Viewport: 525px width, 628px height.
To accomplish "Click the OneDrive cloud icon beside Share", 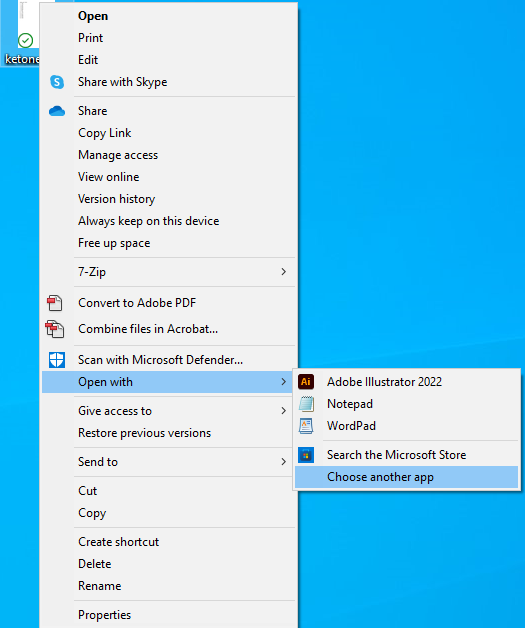I will (57, 111).
